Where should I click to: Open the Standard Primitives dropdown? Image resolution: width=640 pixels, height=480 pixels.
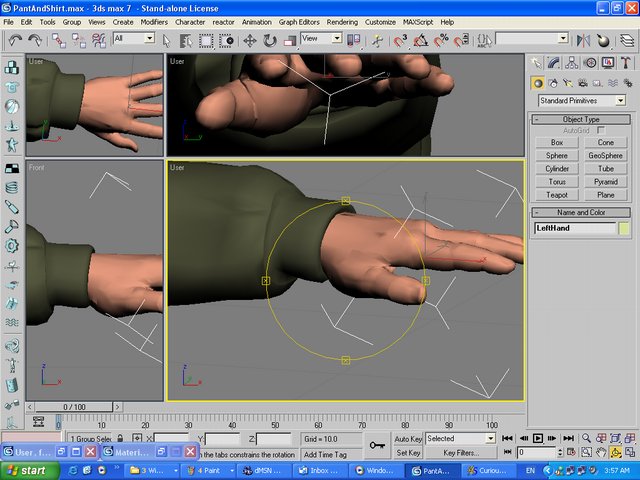(x=581, y=101)
